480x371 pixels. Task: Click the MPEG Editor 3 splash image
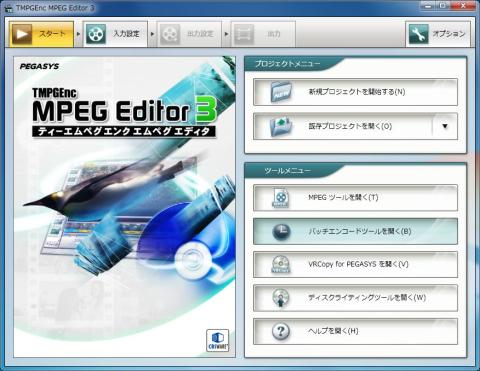(125, 207)
